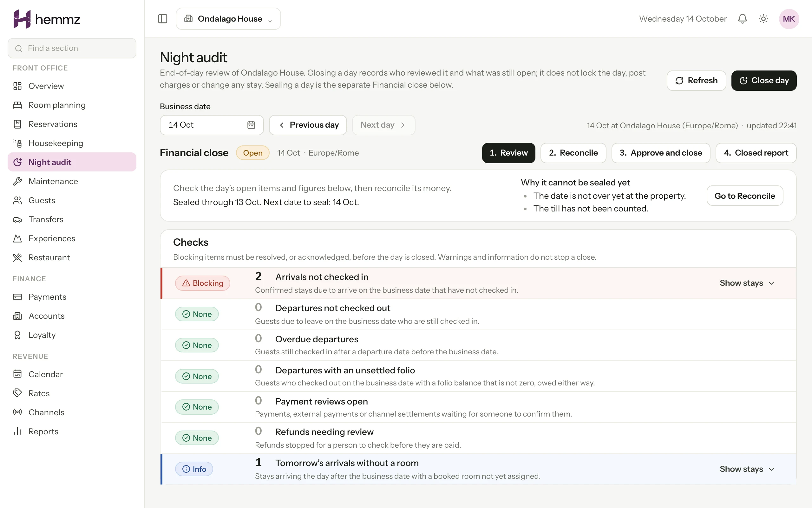The width and height of the screenshot is (812, 508).
Task: Open Guests in the sidebar
Action: [72, 200]
